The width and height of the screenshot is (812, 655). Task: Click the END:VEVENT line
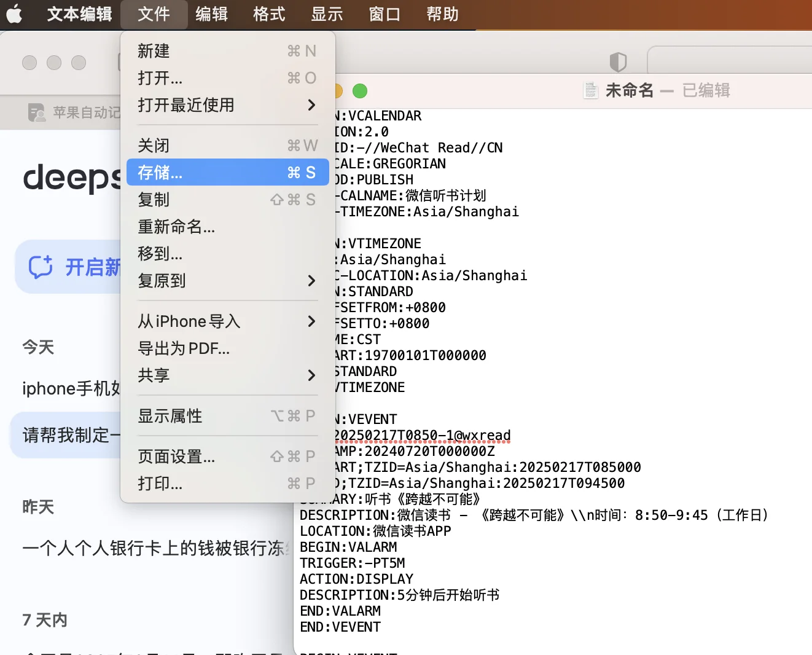tap(340, 627)
